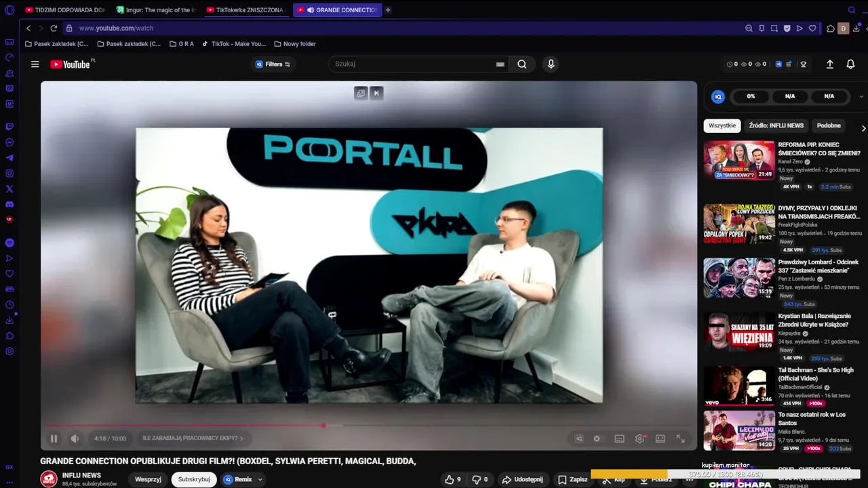
Task: Open chapter "ILE ZARABIAJĄ PRACOWNICY EKIPY?"
Action: pos(193,439)
